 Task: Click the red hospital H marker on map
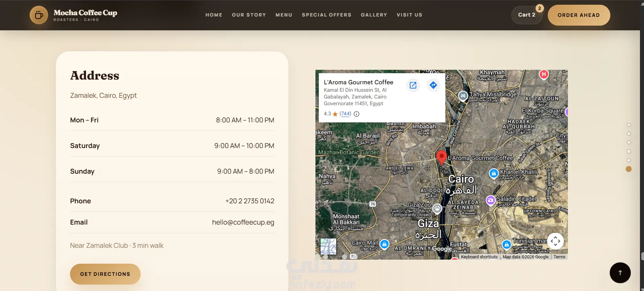point(544,74)
